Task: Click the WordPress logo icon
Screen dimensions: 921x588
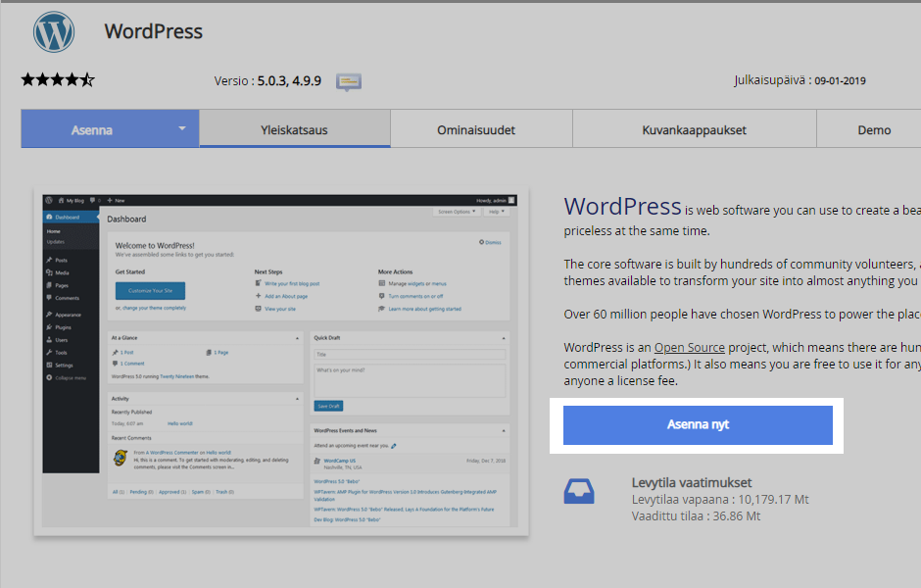Action: tap(54, 31)
